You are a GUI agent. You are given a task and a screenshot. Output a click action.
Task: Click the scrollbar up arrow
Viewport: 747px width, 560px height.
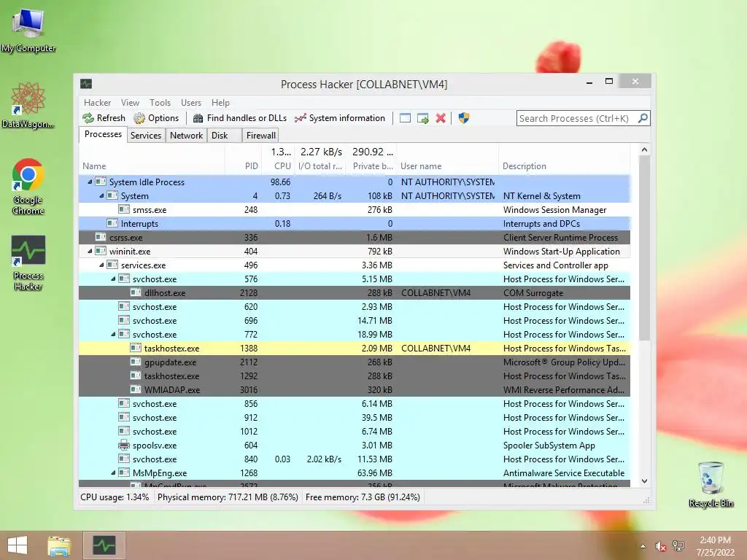[644, 149]
